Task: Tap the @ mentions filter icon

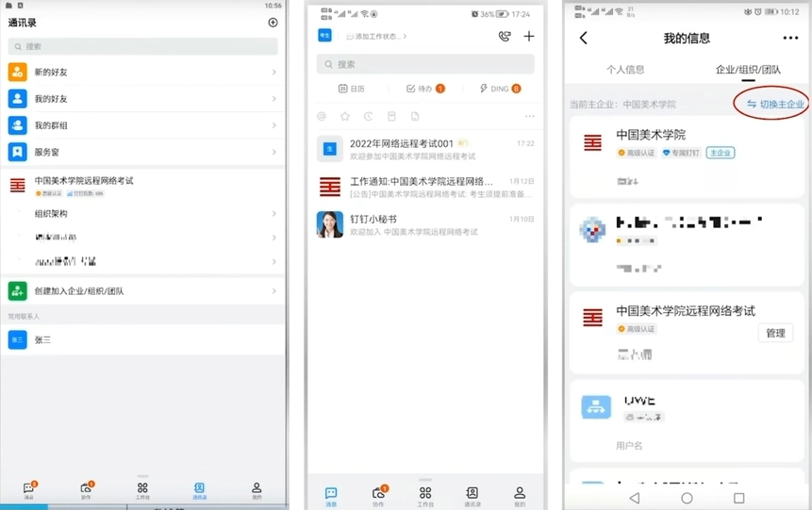Action: pyautogui.click(x=322, y=117)
